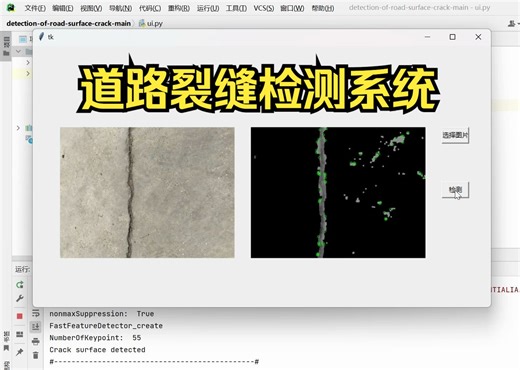
Task: Expand the yellow highlighted project tree row
Action: click(28, 73)
